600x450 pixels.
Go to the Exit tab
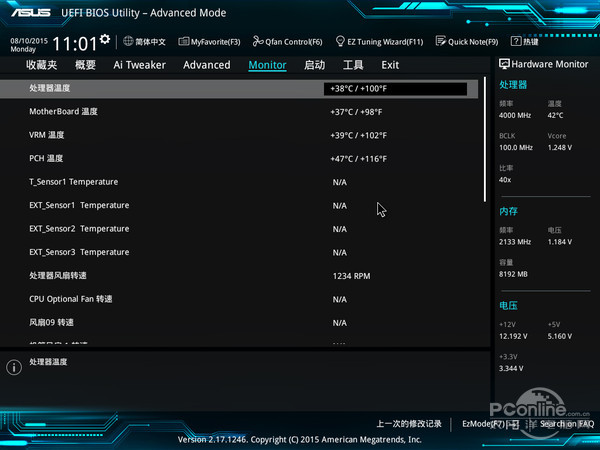390,65
